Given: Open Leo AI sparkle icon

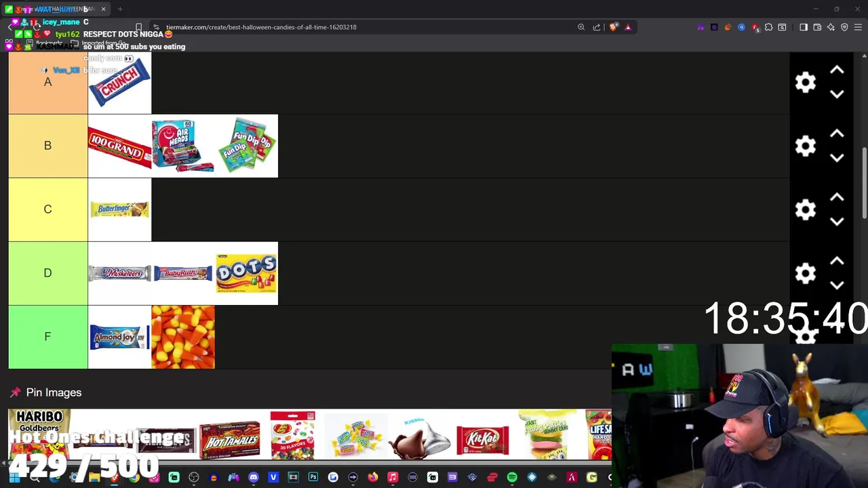Looking at the screenshot, I should click(x=831, y=27).
